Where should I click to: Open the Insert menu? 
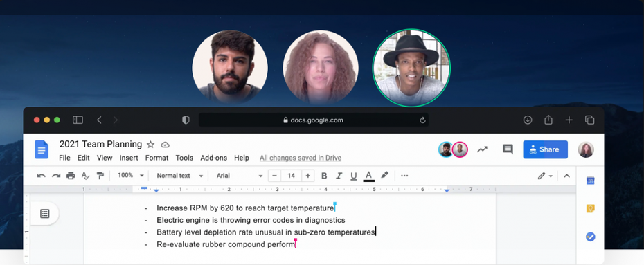click(129, 158)
